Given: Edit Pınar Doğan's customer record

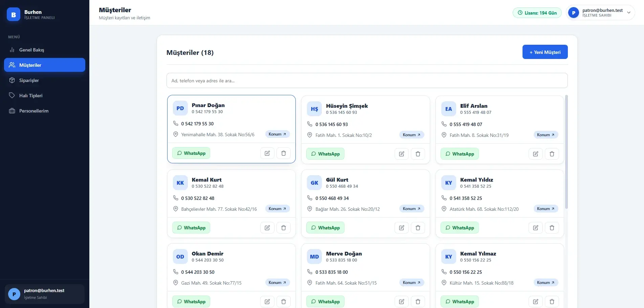Looking at the screenshot, I should [267, 153].
